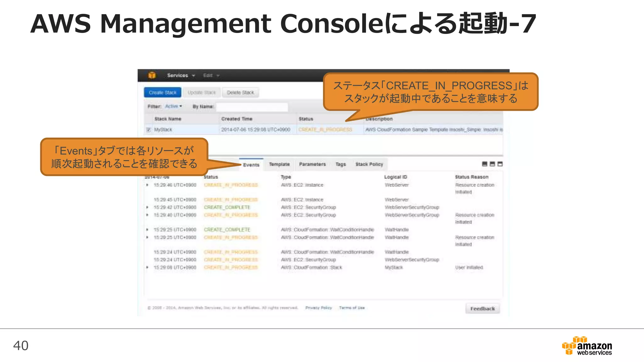
Task: Open the Stack Policy tab
Action: coord(369,164)
